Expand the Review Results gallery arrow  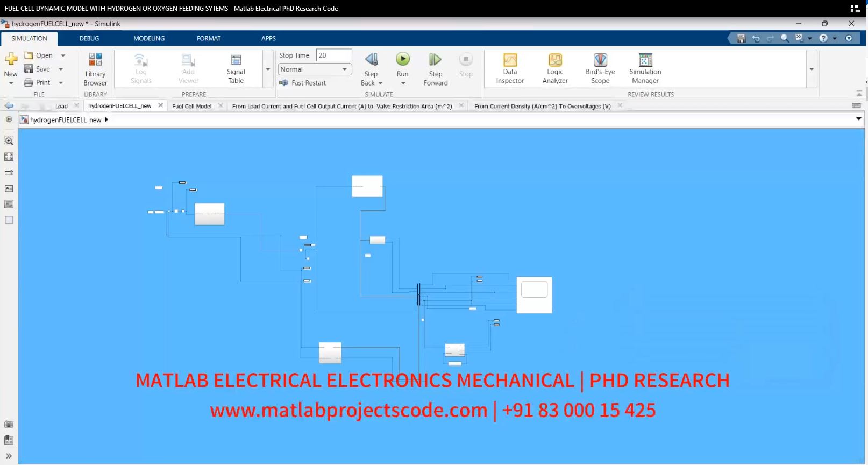(812, 69)
